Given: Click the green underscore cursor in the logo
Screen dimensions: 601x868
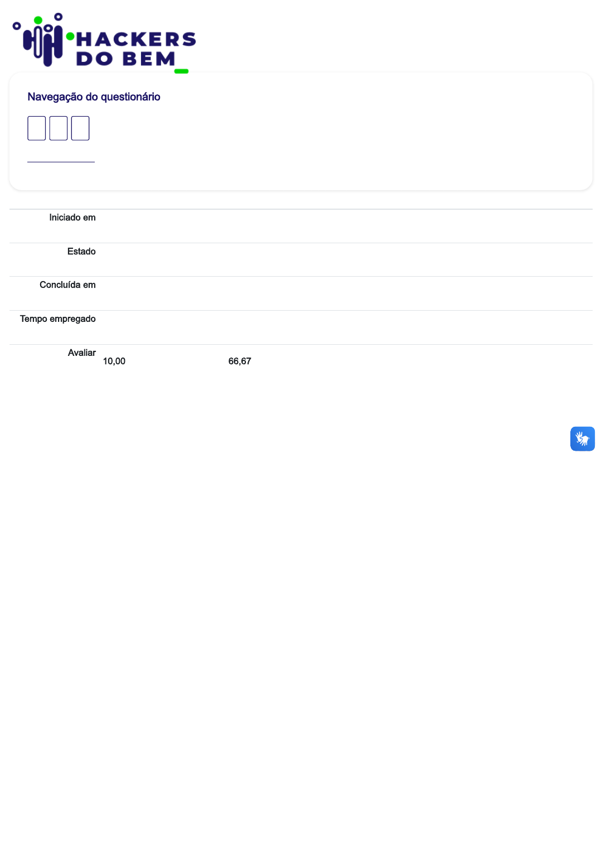Looking at the screenshot, I should [x=181, y=71].
